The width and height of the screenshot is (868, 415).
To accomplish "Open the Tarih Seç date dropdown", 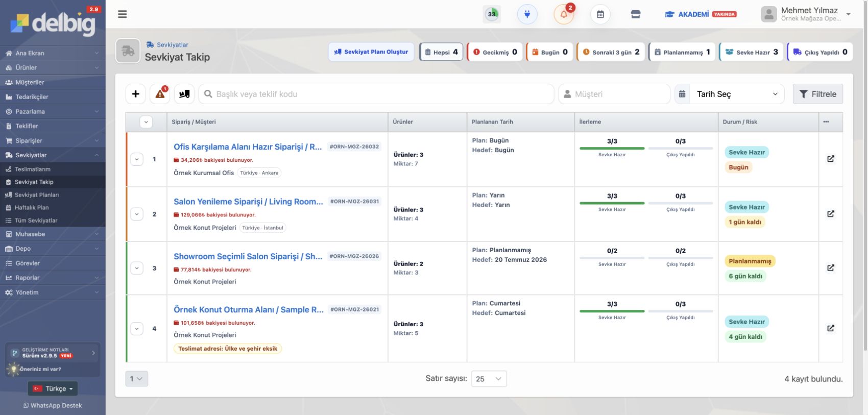I will (x=730, y=94).
